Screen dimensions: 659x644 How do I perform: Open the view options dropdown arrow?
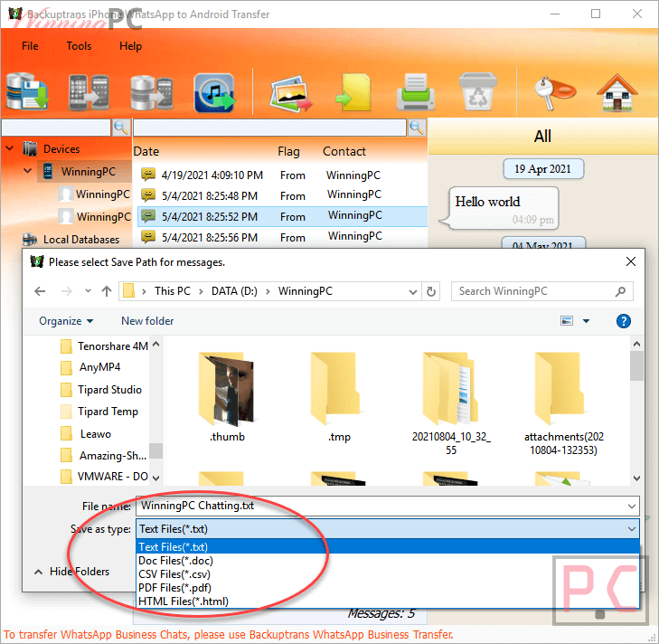click(x=586, y=321)
